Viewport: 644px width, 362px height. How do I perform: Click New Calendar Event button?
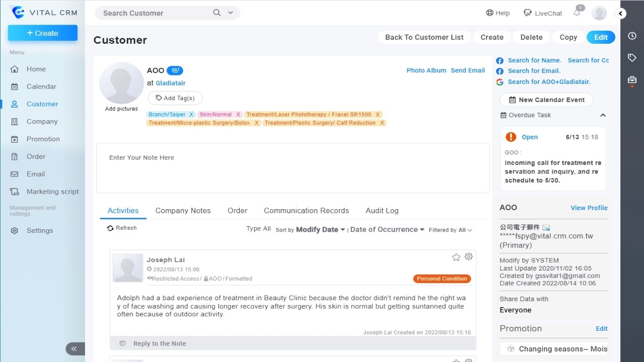pyautogui.click(x=546, y=100)
